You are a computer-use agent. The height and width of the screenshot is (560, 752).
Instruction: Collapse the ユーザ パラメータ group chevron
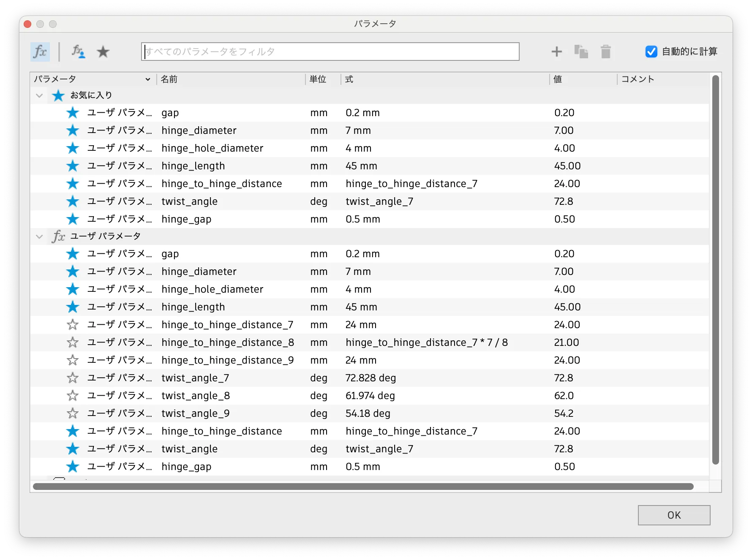coord(39,237)
